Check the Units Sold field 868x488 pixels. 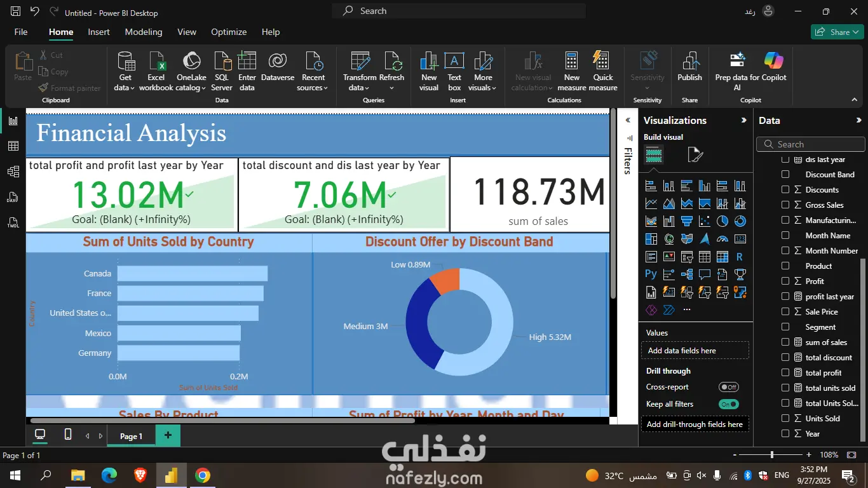(x=786, y=418)
